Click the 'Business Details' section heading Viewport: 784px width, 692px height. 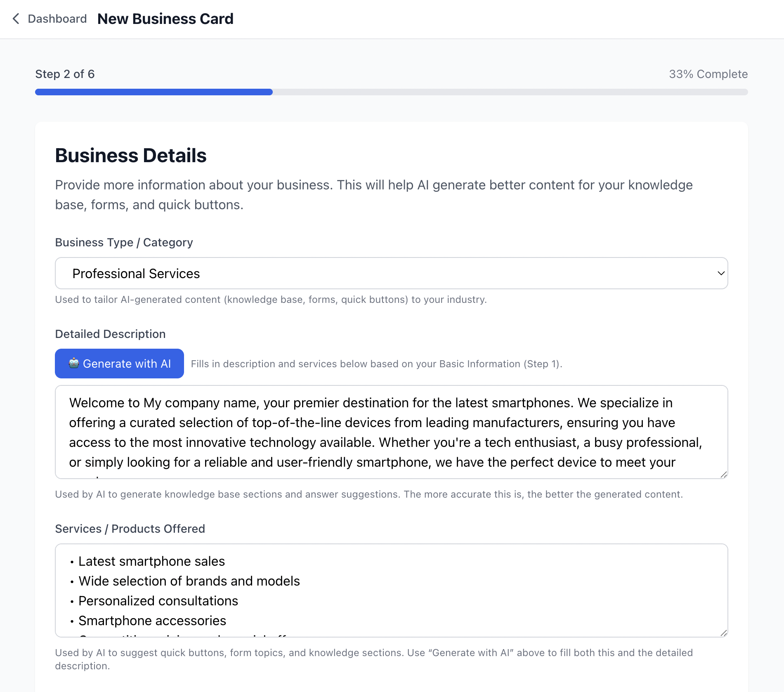point(131,156)
